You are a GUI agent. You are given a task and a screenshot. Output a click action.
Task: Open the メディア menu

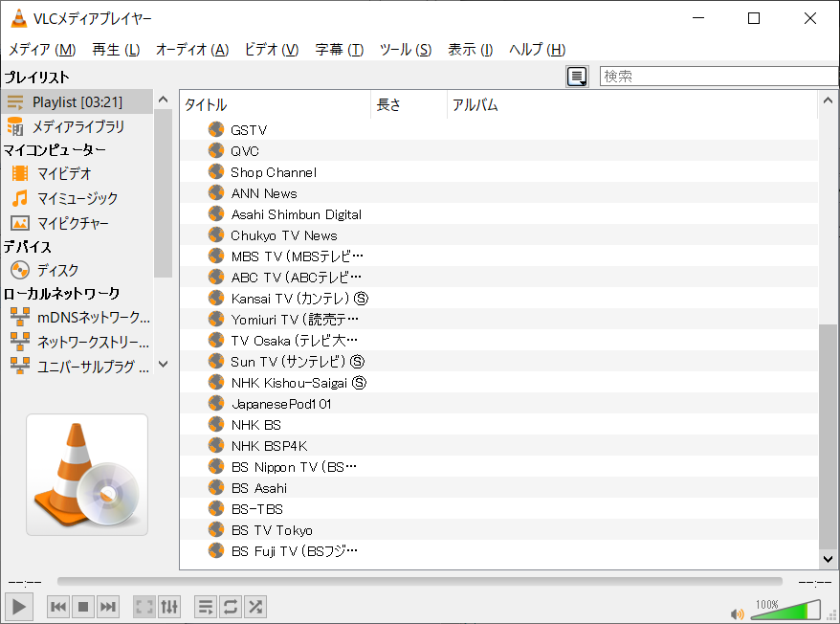click(42, 50)
